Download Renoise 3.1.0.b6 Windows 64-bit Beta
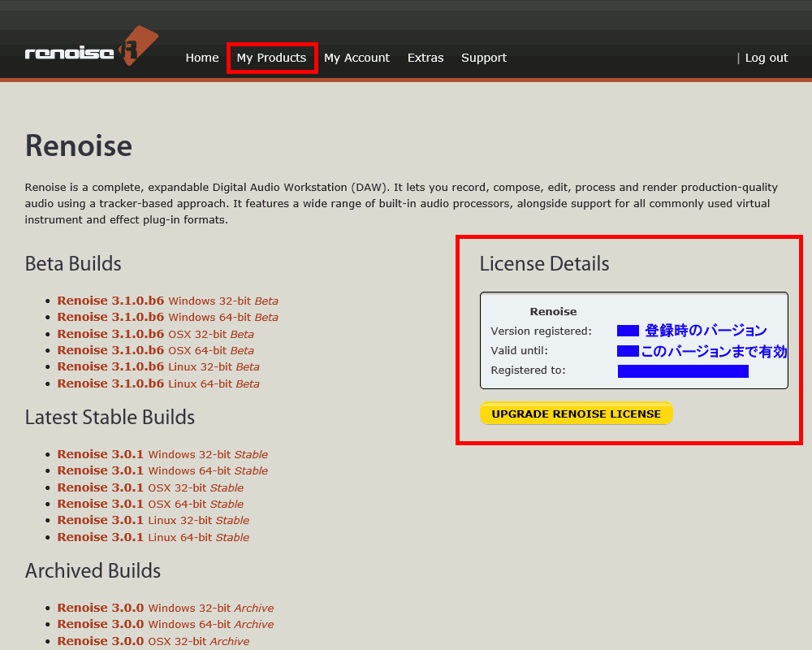Viewport: 812px width, 650px height. coord(167,317)
